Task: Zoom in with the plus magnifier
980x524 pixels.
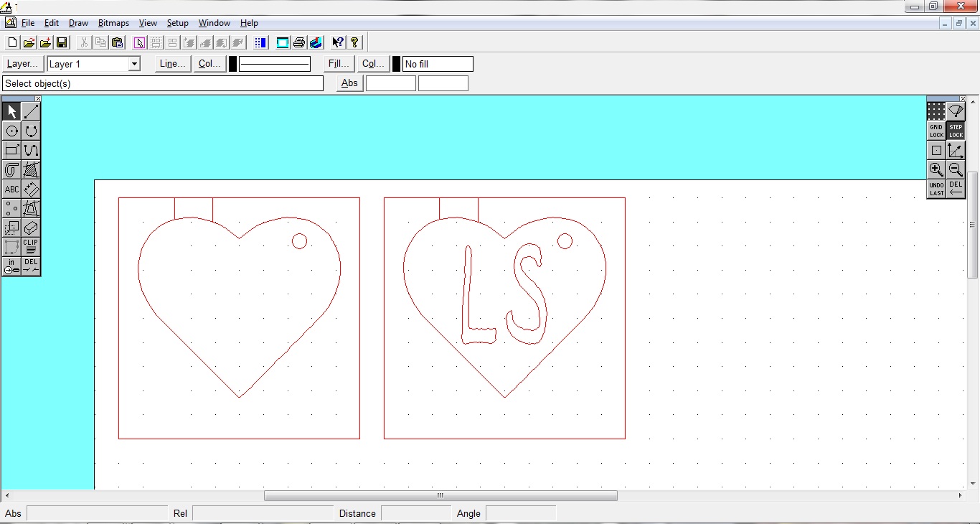Action: 936,169
